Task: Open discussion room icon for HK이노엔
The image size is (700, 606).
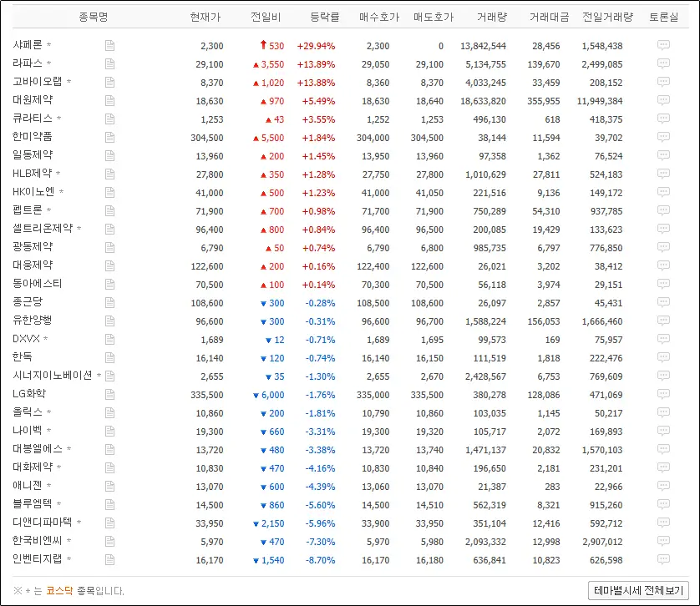Action: coord(663,192)
